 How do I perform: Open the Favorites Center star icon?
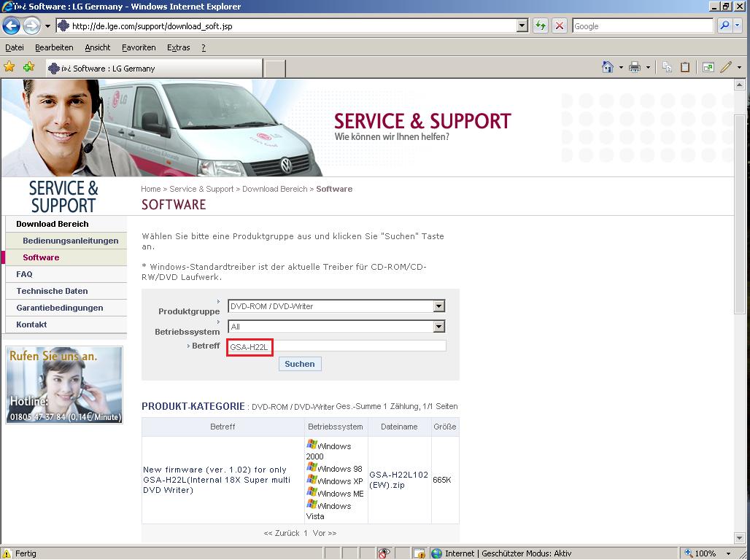9,67
